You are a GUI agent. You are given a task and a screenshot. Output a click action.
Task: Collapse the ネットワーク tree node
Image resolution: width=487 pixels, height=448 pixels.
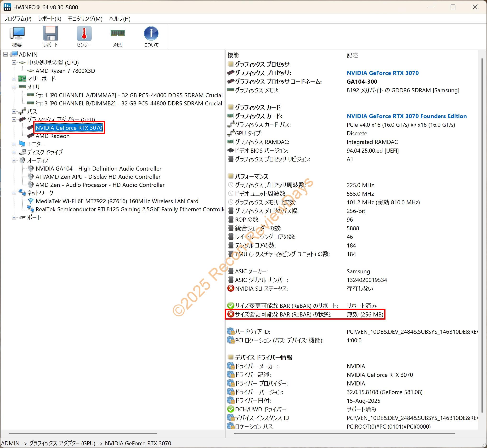[14, 193]
